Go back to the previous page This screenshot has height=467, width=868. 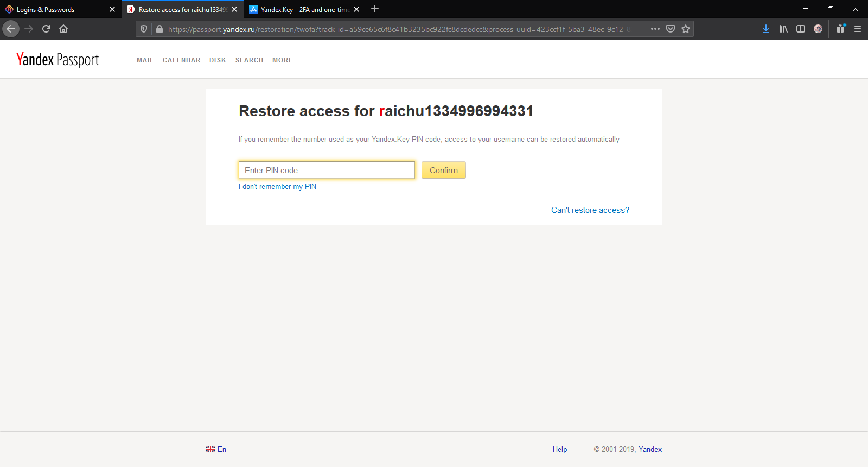pos(11,29)
